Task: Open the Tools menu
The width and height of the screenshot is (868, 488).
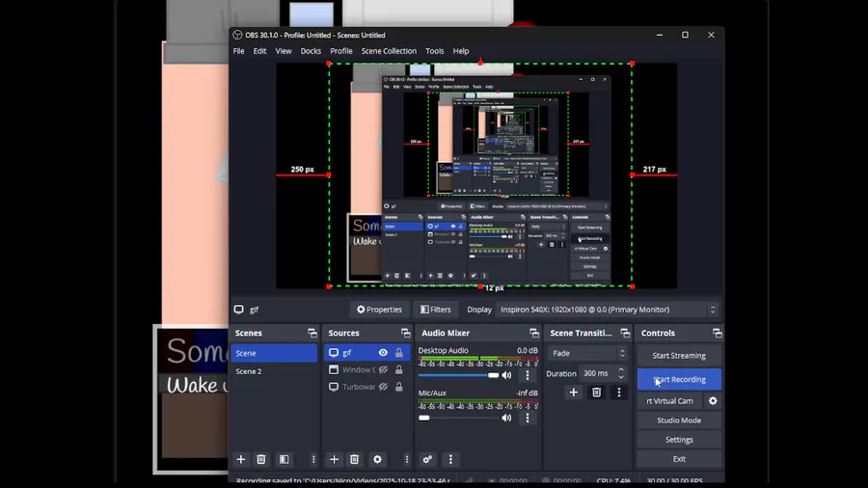Action: [435, 51]
